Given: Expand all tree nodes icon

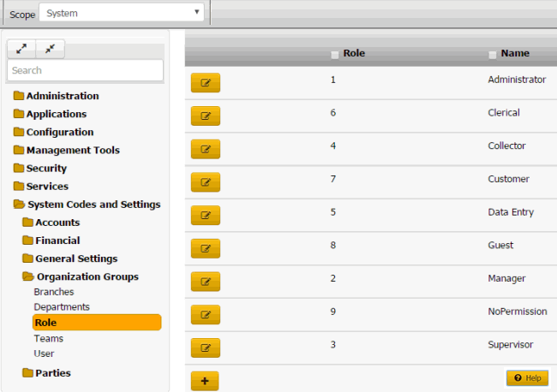Looking at the screenshot, I should [21, 50].
